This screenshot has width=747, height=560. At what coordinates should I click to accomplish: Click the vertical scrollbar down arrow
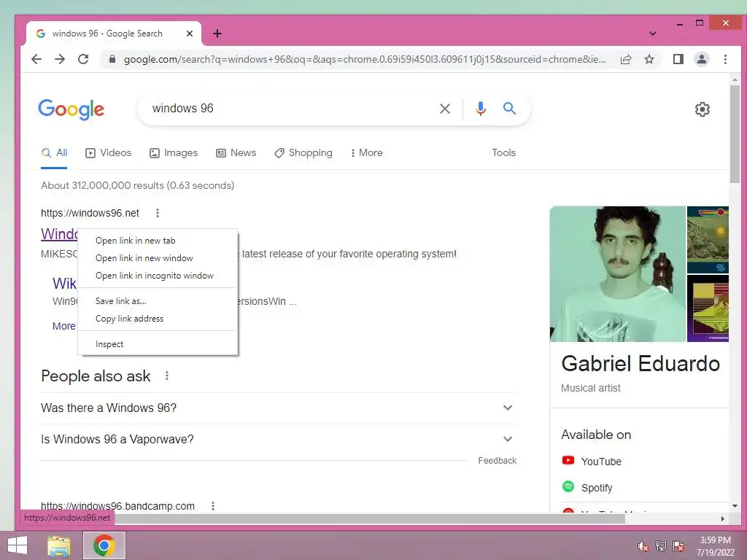pos(735,506)
